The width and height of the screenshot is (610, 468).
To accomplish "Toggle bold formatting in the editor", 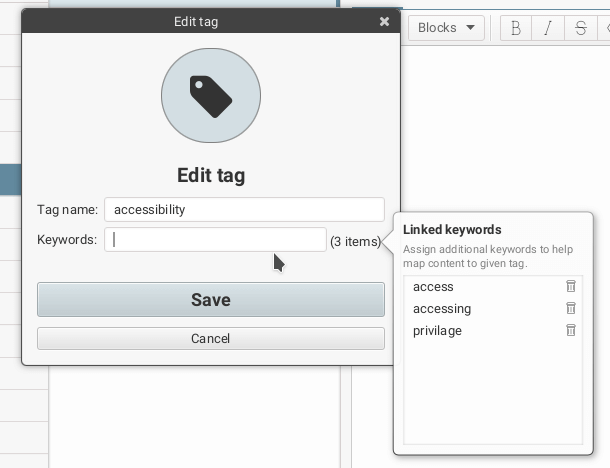I will [516, 28].
